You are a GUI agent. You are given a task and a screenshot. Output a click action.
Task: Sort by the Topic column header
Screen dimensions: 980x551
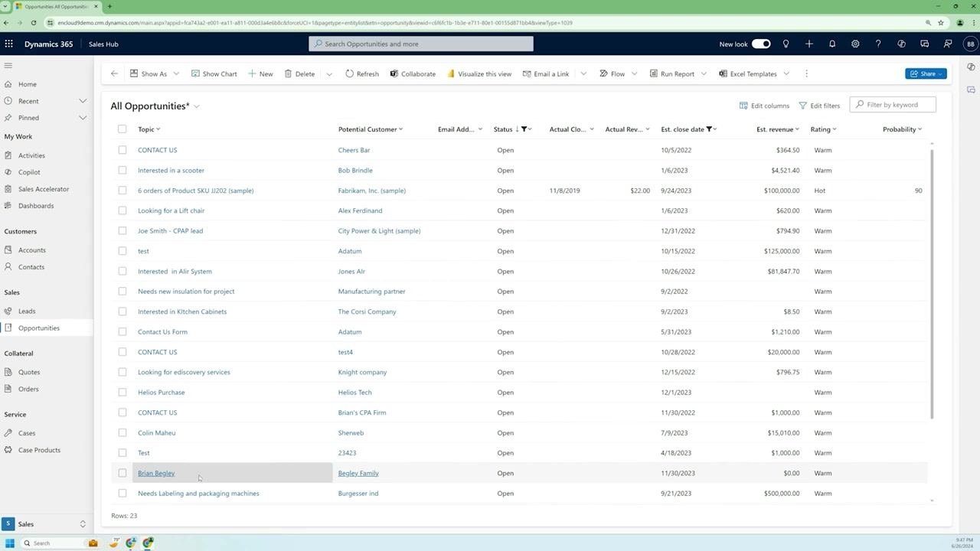pos(149,129)
